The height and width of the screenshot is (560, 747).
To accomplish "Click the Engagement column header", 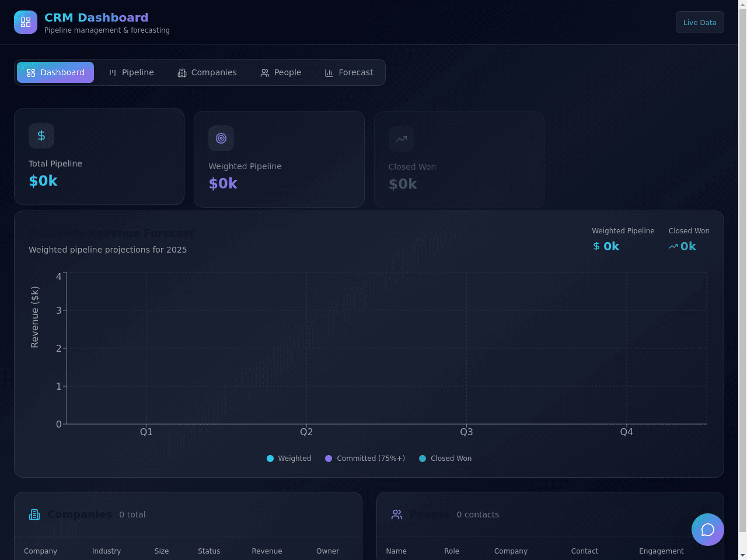I will pyautogui.click(x=661, y=551).
